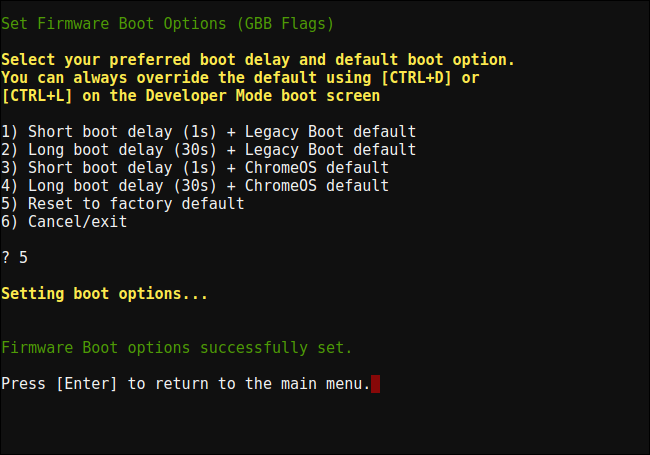
Task: Click the question mark prompt symbol
Action: click(x=5, y=258)
